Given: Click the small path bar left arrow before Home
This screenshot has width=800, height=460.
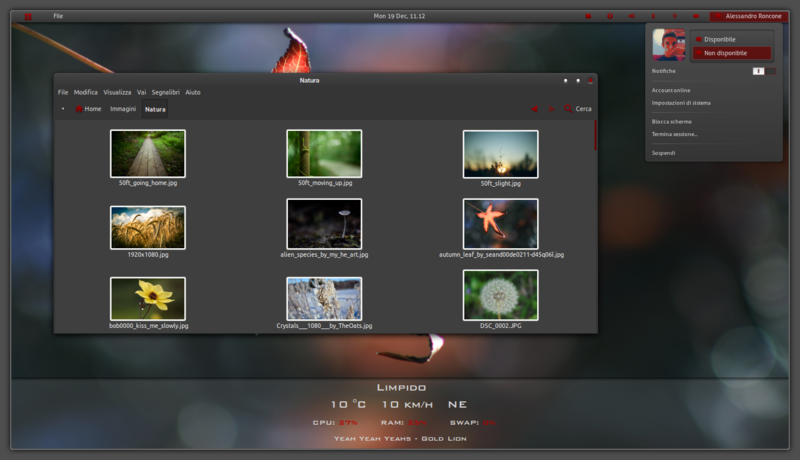Looking at the screenshot, I should point(63,109).
